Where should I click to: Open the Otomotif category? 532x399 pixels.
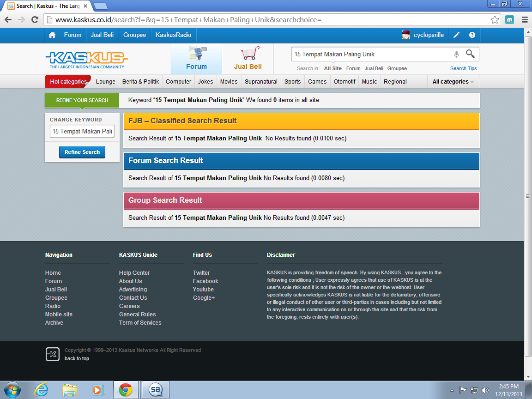click(x=345, y=82)
